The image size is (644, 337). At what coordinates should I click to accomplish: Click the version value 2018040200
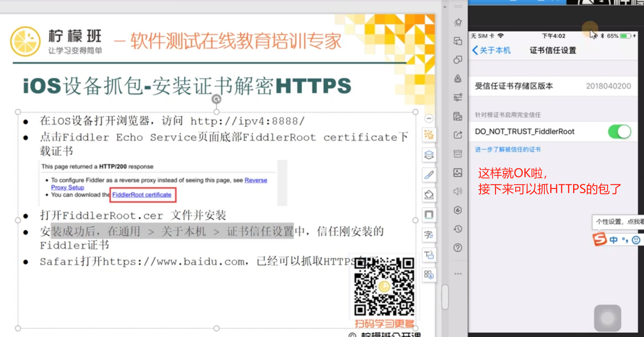(x=609, y=86)
